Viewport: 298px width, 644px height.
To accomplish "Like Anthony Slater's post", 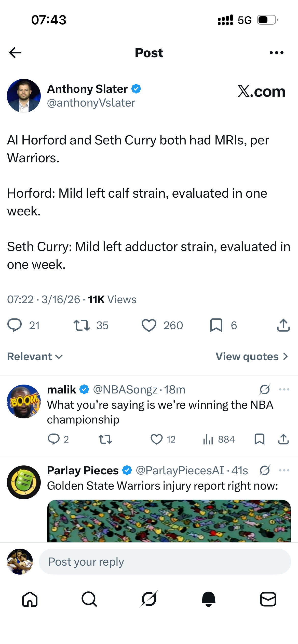I will (x=149, y=325).
